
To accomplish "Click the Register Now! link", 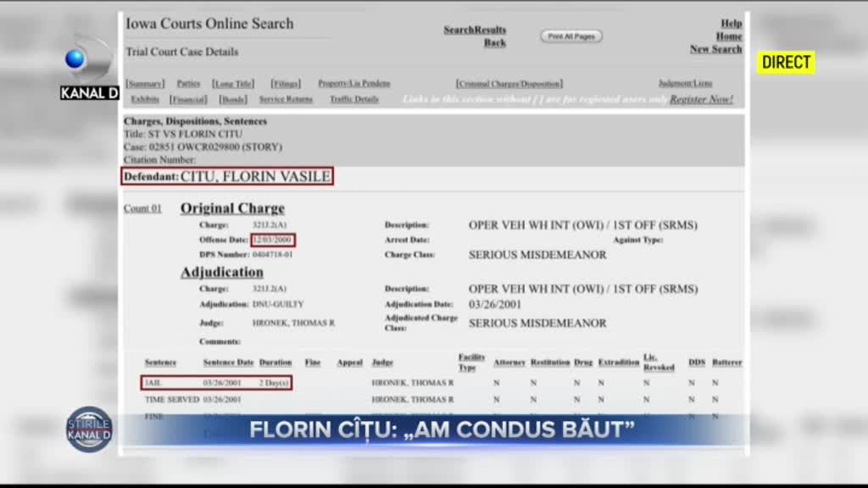I will point(701,99).
